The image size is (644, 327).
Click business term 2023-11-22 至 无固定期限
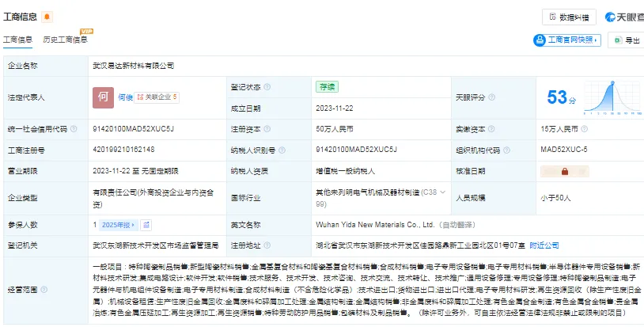point(135,171)
